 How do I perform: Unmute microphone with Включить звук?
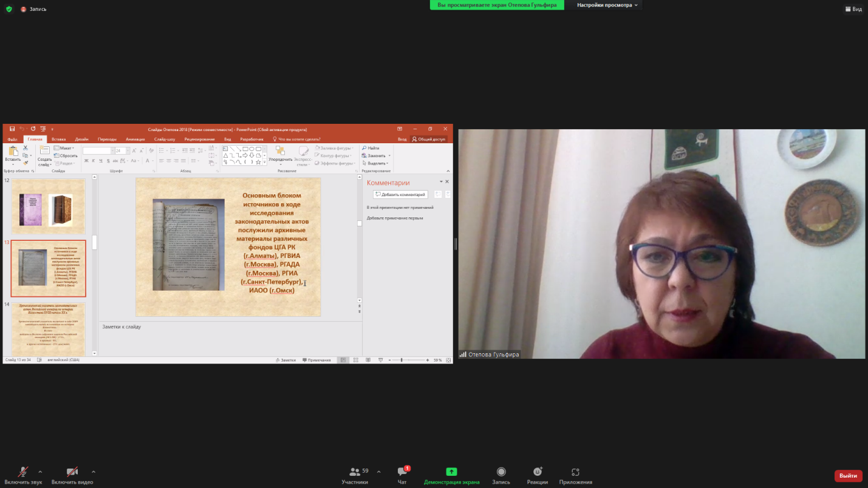23,475
